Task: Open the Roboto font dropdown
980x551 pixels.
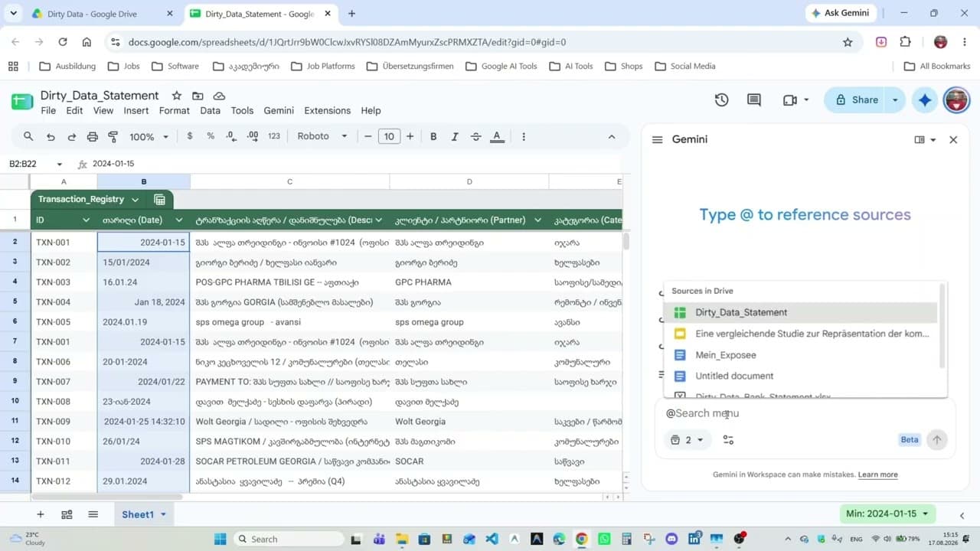Action: [322, 136]
